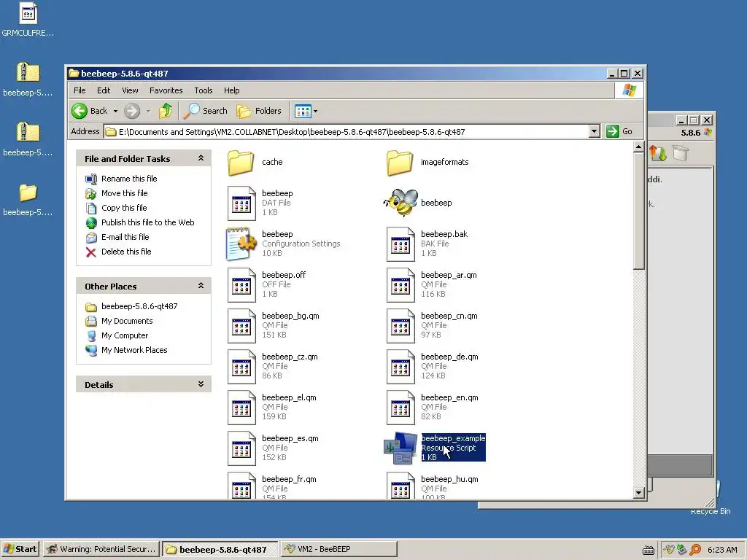The image size is (747, 560).
Task: Collapse File and Folder Tasks panel
Action: pos(201,158)
